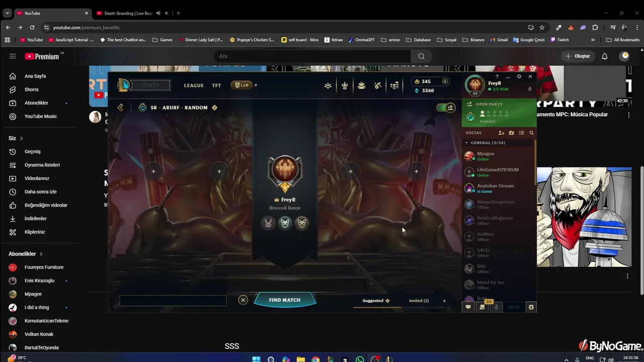This screenshot has height=362, width=644.
Task: Go back with the lobby arrow icon
Action: click(x=120, y=108)
